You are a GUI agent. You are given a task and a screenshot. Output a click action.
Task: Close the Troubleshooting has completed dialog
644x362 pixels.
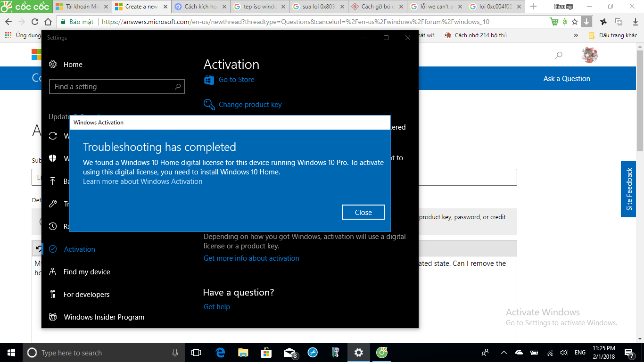tap(363, 212)
